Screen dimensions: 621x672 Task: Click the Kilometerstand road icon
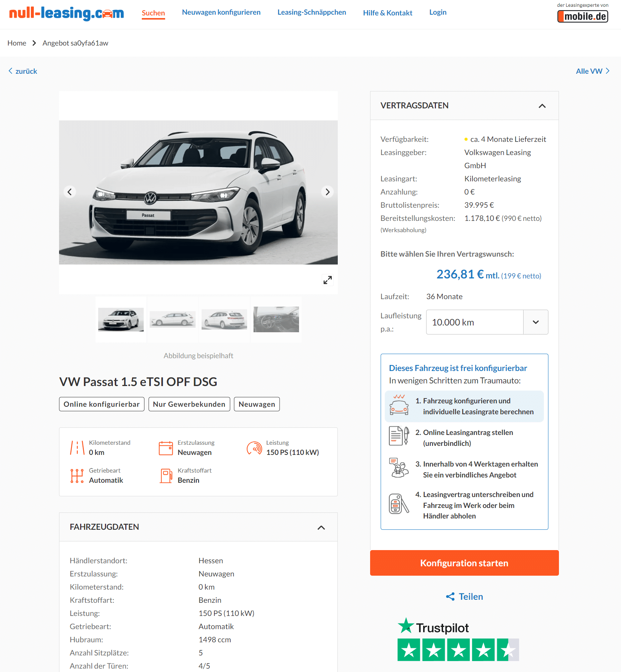tap(77, 448)
